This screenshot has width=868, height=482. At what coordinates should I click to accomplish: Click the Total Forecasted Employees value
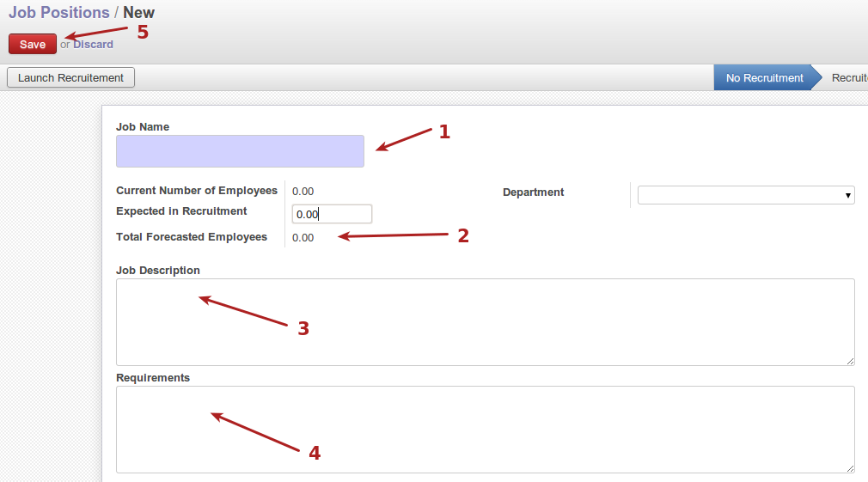[303, 238]
